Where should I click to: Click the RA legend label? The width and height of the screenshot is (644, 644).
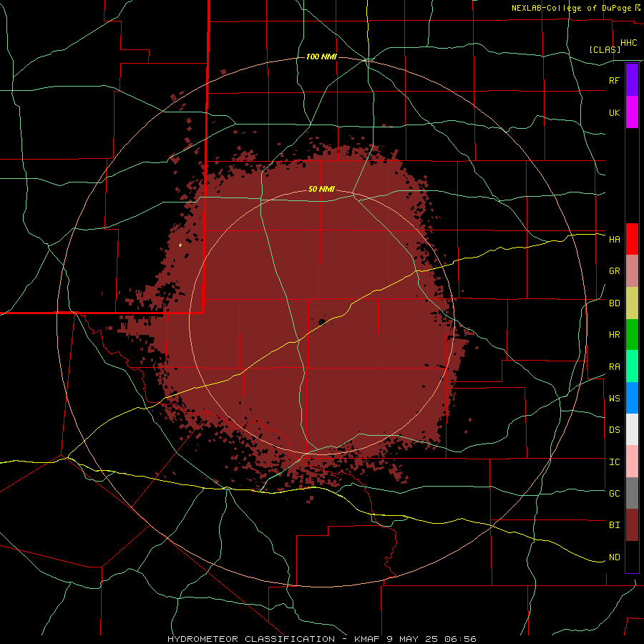615,367
